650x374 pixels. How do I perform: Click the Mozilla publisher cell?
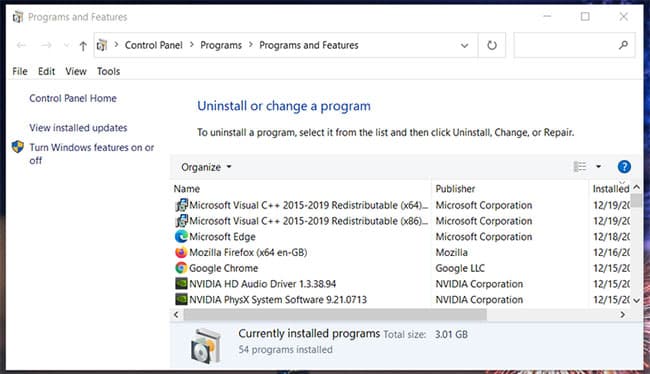pyautogui.click(x=451, y=253)
